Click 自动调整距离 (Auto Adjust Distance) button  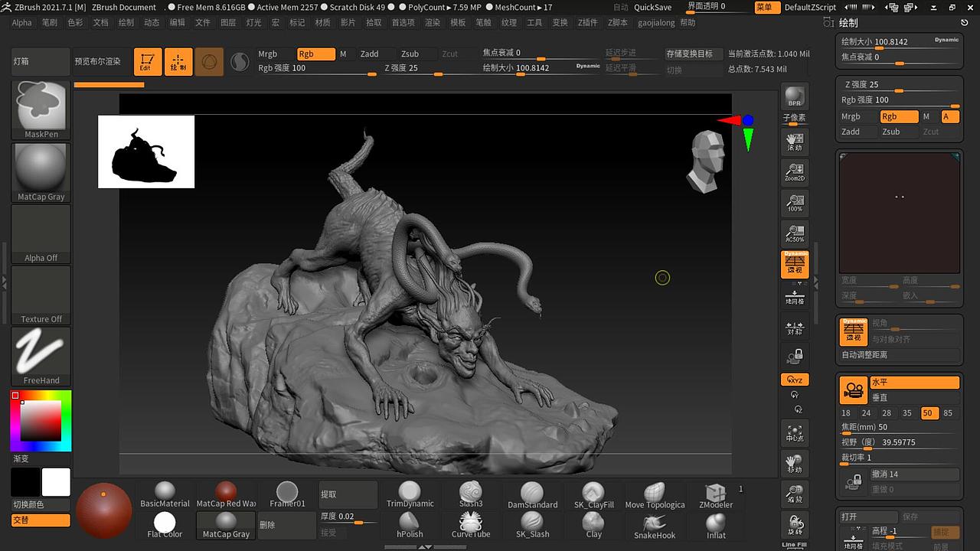click(x=900, y=355)
